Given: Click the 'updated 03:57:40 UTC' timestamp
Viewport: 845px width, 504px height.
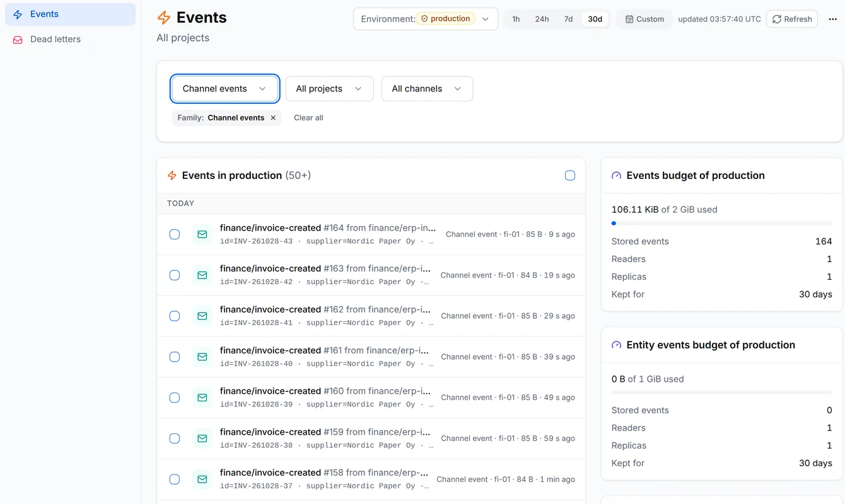Looking at the screenshot, I should click(x=720, y=19).
